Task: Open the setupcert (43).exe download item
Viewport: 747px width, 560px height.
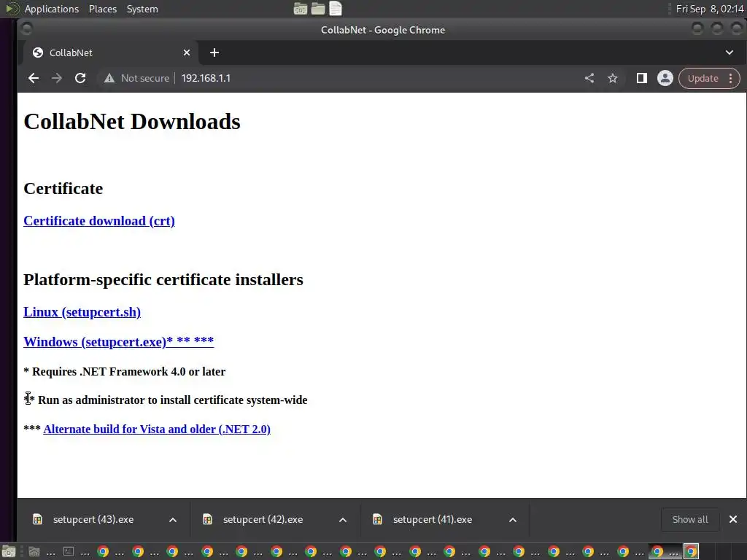Action: (x=93, y=519)
